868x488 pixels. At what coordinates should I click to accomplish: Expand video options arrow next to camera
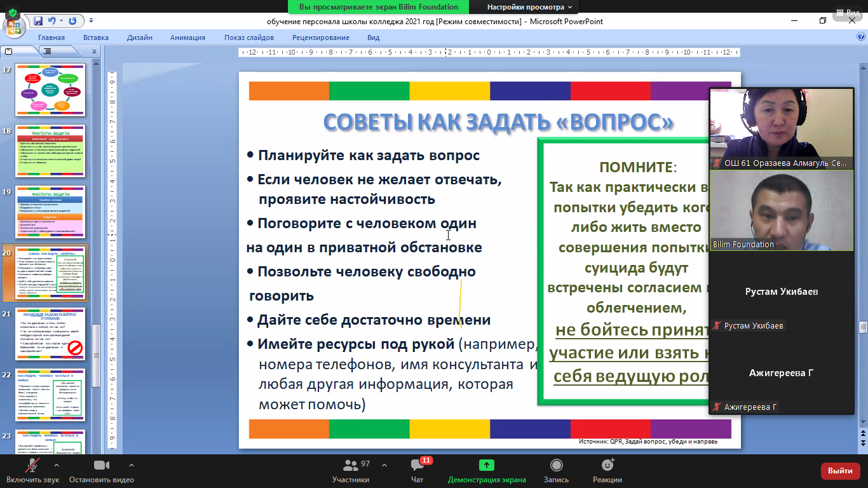[x=132, y=464]
